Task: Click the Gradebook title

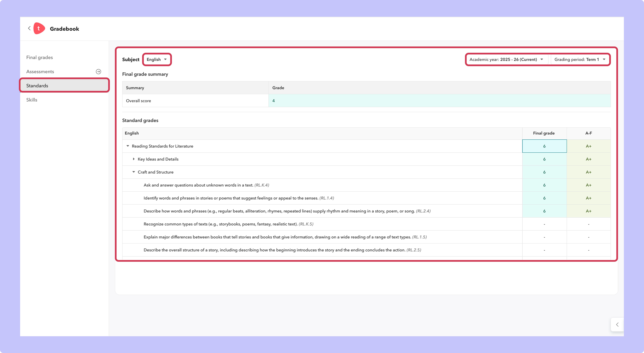Action: tap(64, 29)
